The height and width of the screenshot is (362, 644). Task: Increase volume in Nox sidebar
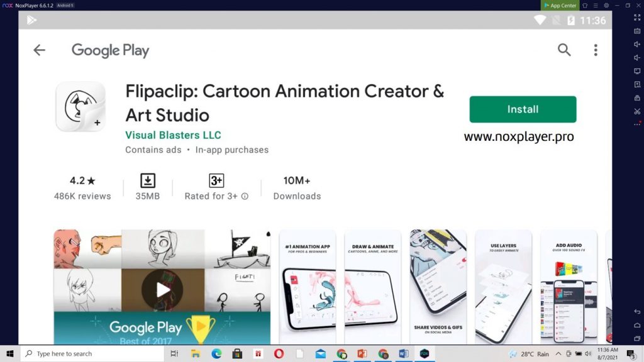(x=637, y=45)
